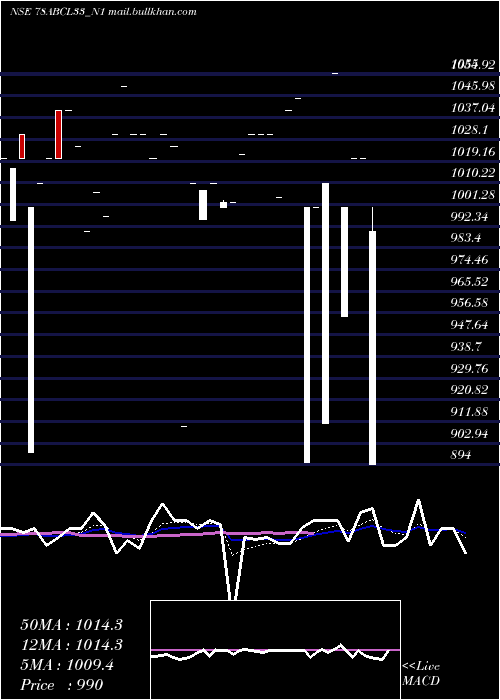Click the 929.76 price axis label
The image size is (500, 700).
tap(469, 369)
